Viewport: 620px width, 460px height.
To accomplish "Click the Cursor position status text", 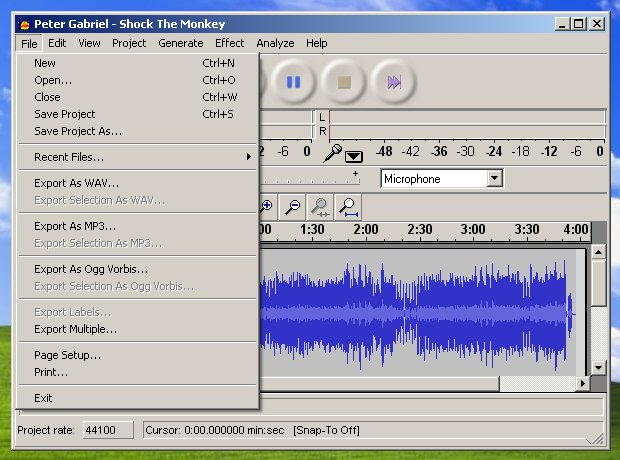I will pos(215,430).
